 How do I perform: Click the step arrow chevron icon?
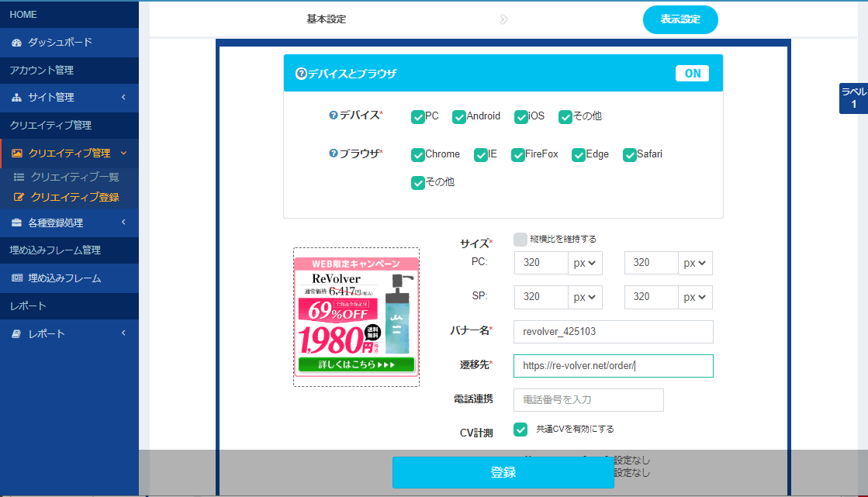pyautogui.click(x=503, y=19)
